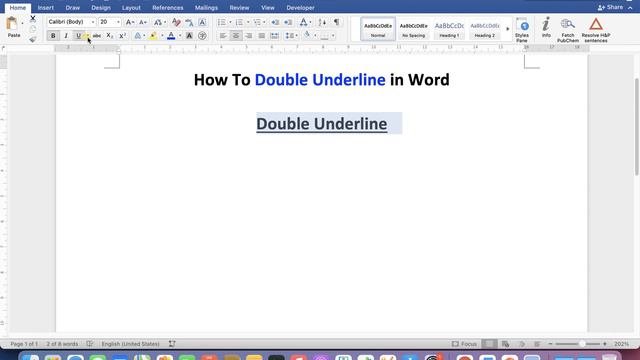Viewport: 640px width, 360px height.
Task: Click the character shading A icon
Action: [189, 36]
